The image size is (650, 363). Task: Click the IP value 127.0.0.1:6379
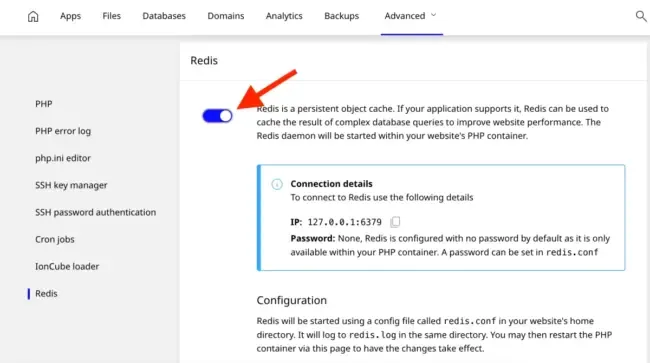[344, 222]
